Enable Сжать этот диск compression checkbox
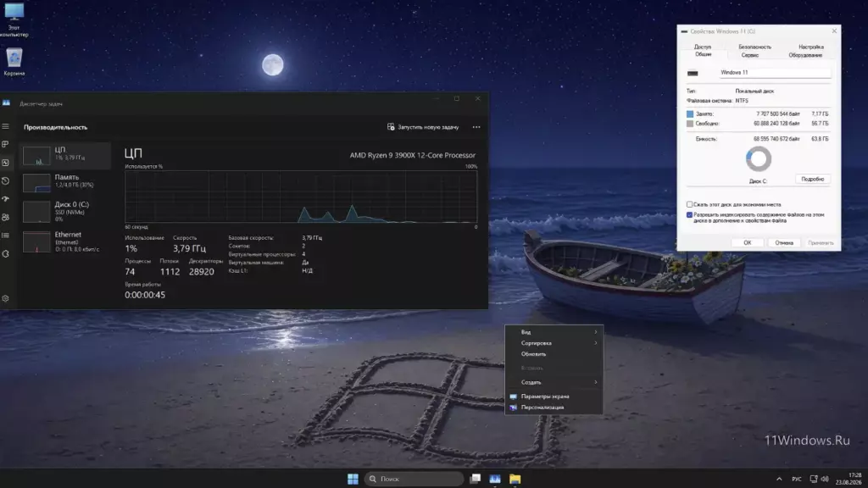 689,204
